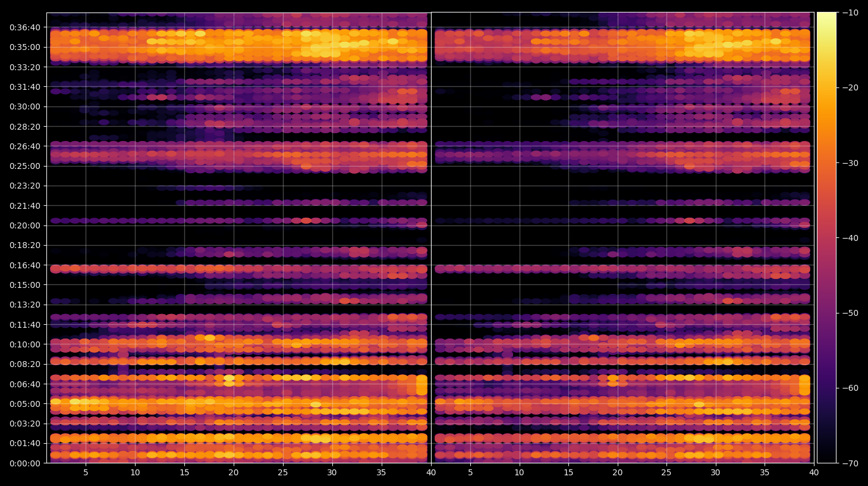Click the 0:03:20 y-axis tick label
868x486 pixels.
click(25, 424)
